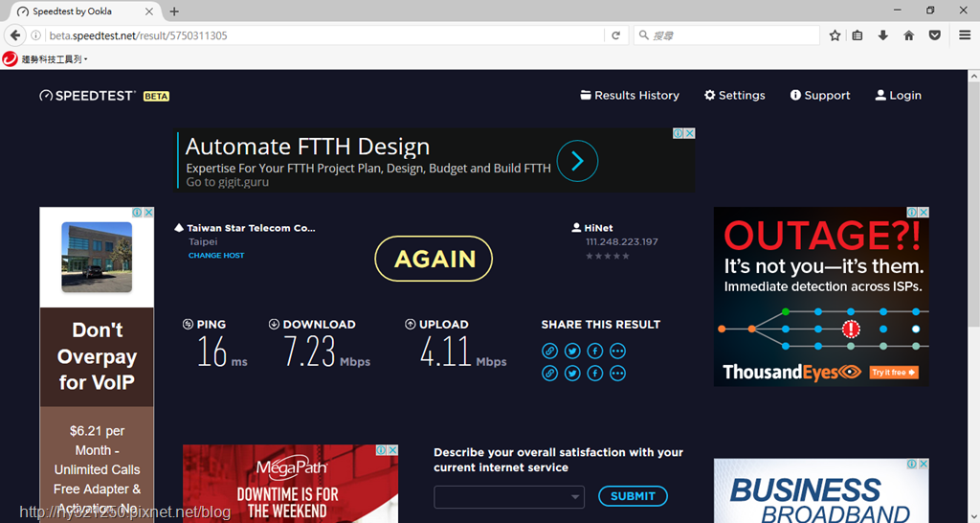Viewport: 980px width, 523px height.
Task: Click the scrollbar up arrow
Action: 973,76
